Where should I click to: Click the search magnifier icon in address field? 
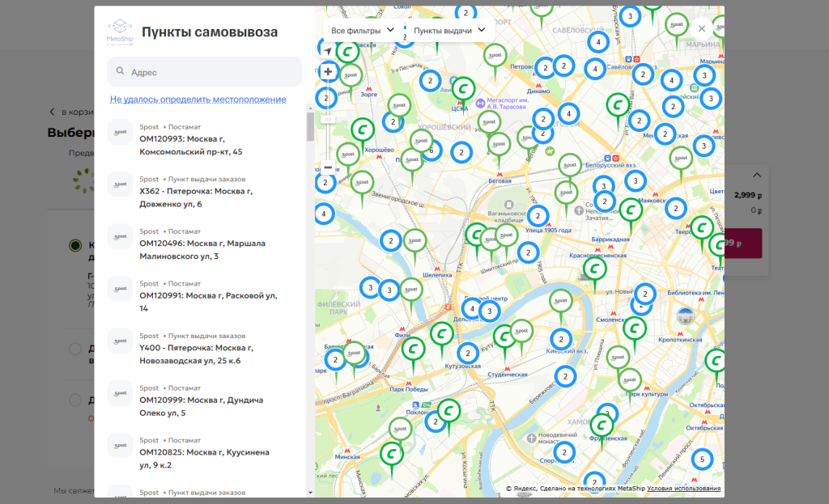point(121,72)
